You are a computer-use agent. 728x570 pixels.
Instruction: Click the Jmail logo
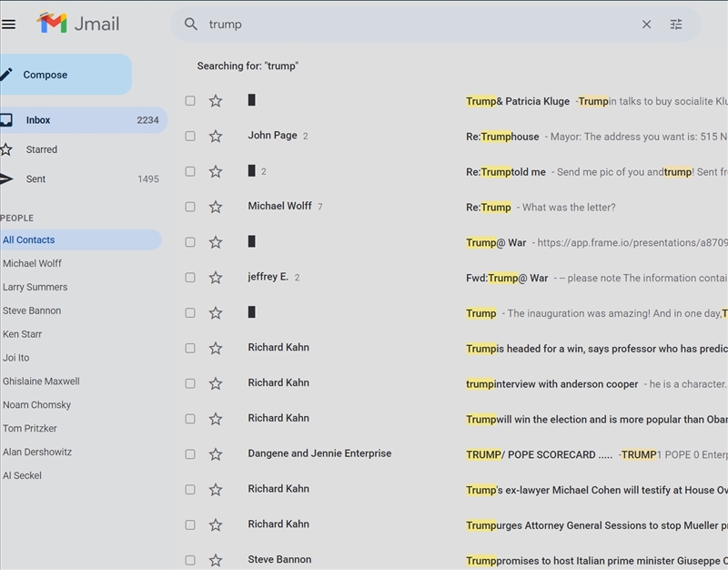tap(78, 24)
